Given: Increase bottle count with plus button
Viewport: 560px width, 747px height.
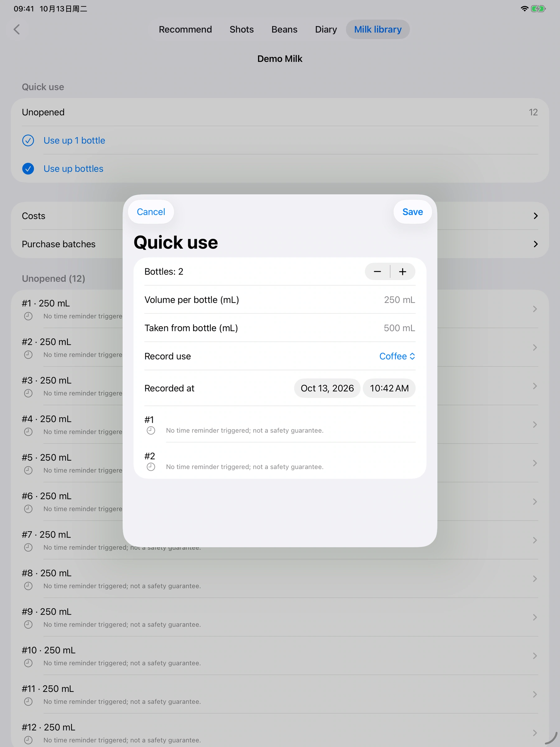Looking at the screenshot, I should click(402, 271).
